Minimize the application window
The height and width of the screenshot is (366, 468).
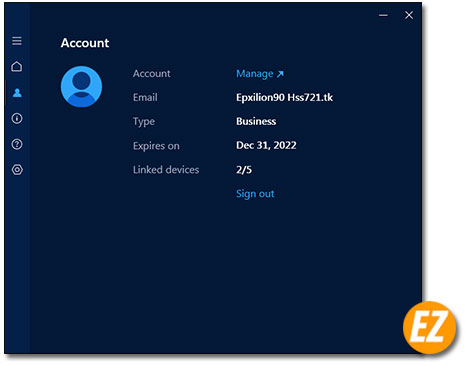pos(383,15)
